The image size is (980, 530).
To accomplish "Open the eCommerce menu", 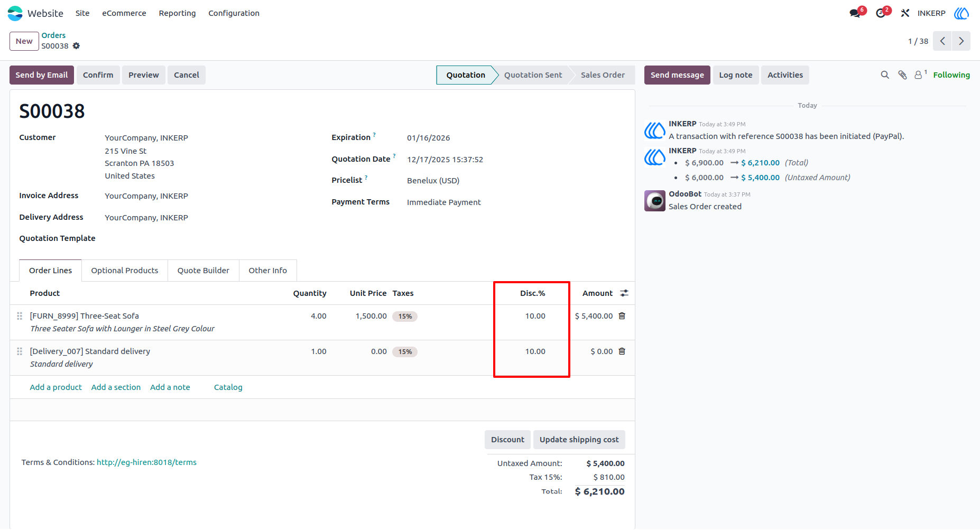I will pyautogui.click(x=124, y=13).
